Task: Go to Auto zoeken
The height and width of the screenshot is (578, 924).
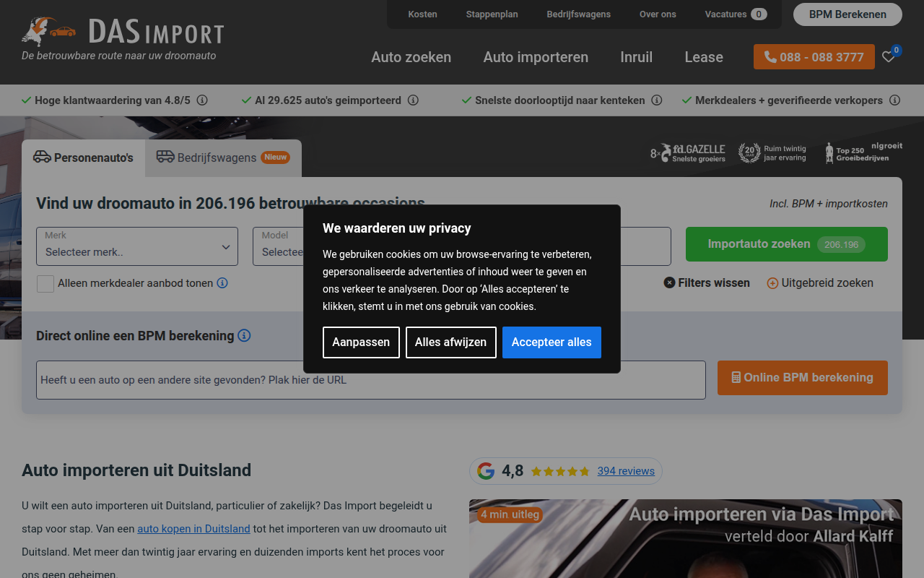Action: (x=411, y=57)
